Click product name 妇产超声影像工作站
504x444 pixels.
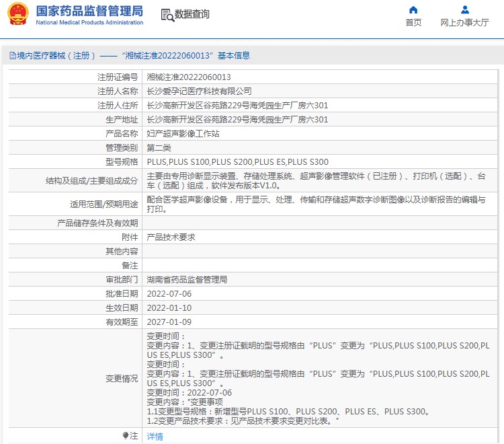point(183,134)
